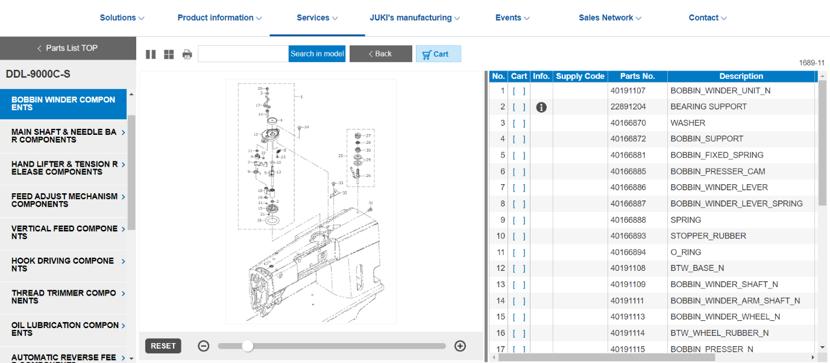Expand the Sales Network dropdown
The height and width of the screenshot is (363, 830).
pyautogui.click(x=610, y=17)
